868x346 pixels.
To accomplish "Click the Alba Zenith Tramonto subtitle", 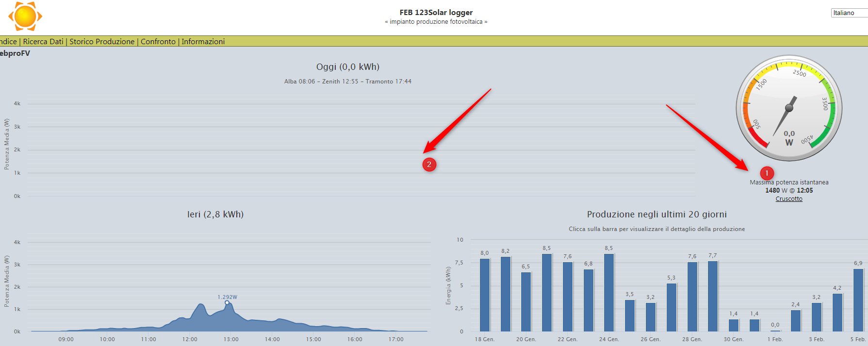I will (348, 82).
